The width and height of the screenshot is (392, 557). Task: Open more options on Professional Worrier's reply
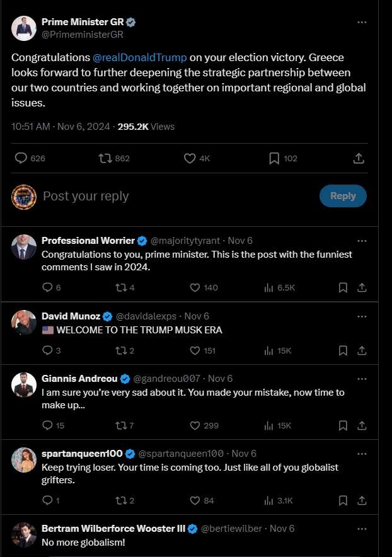coord(362,241)
